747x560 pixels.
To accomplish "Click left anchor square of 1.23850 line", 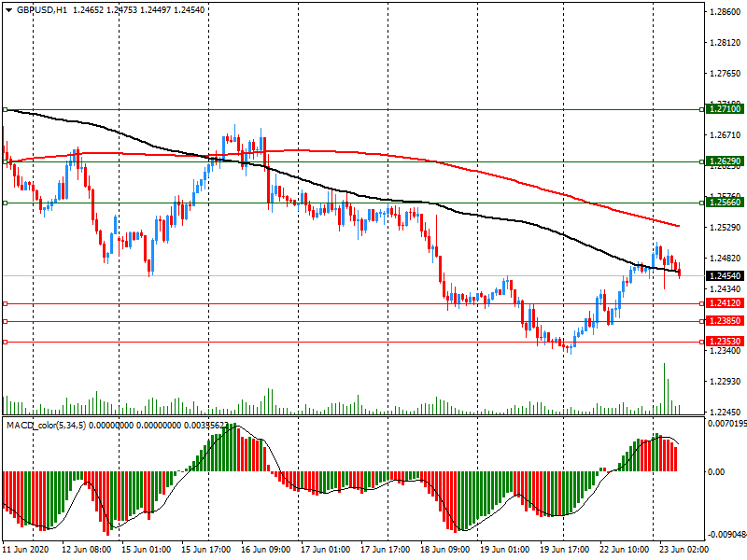I will click(x=6, y=321).
